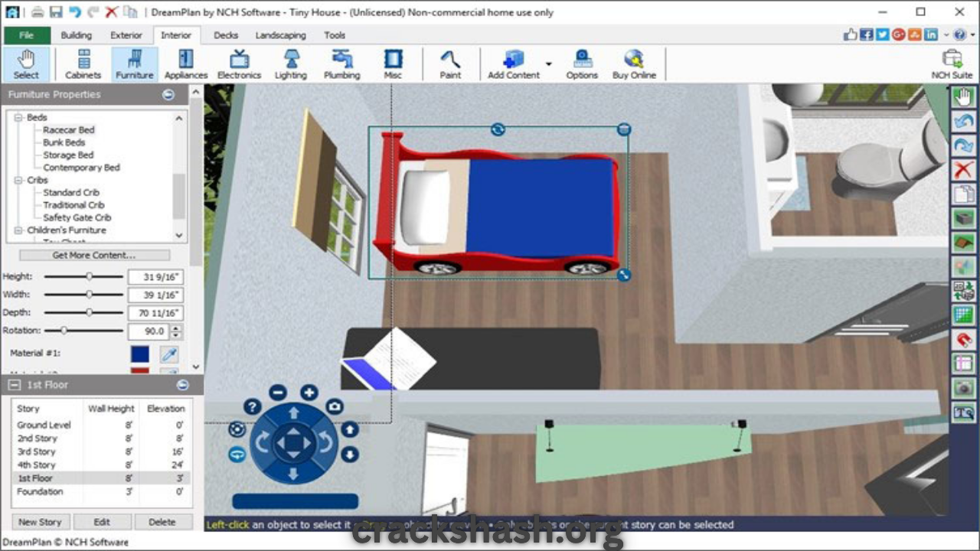
Task: Click the Height slider handle
Action: tap(89, 276)
